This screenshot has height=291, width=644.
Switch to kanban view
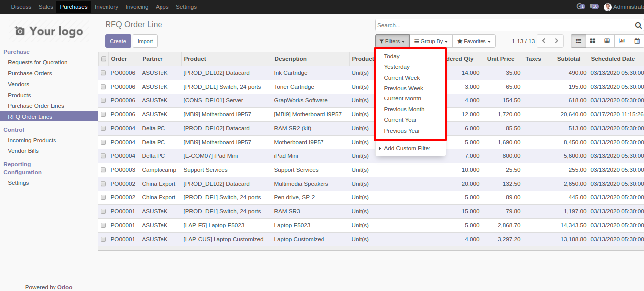coord(592,41)
